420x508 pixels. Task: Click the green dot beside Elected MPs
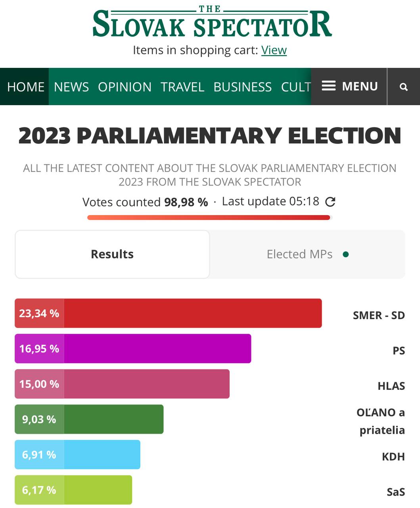click(346, 254)
